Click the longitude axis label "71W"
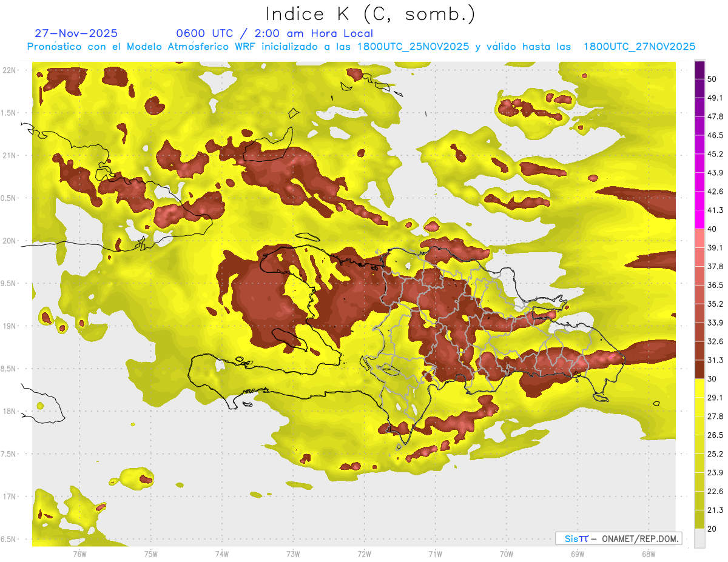Screen dimensions: 728x562 [435, 554]
